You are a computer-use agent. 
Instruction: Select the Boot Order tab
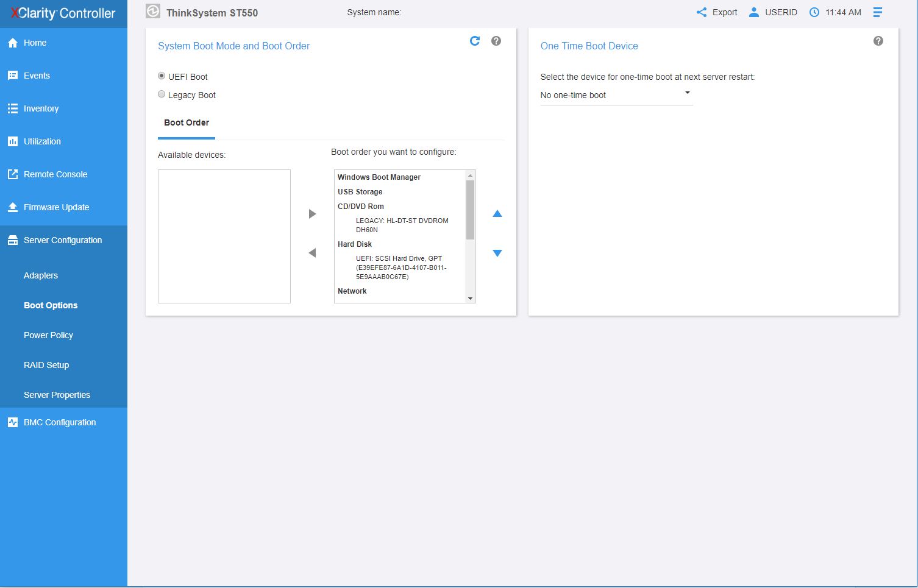(x=187, y=122)
